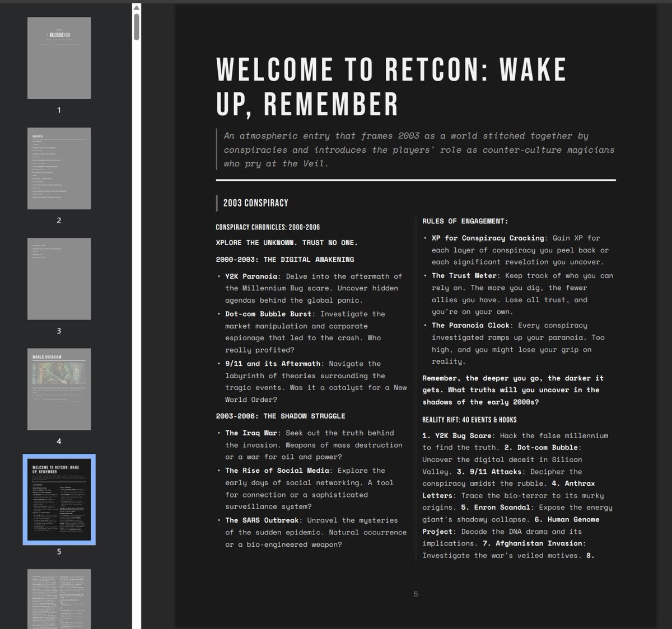This screenshot has width=672, height=629.
Task: Click 'Human Genome Project' bold entry
Action: [x=511, y=525]
